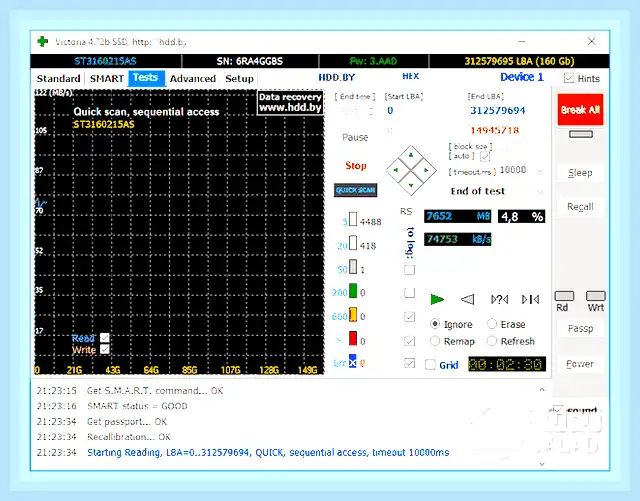This screenshot has height=501, width=640.
Task: Enable the Grid checkbox
Action: [430, 364]
